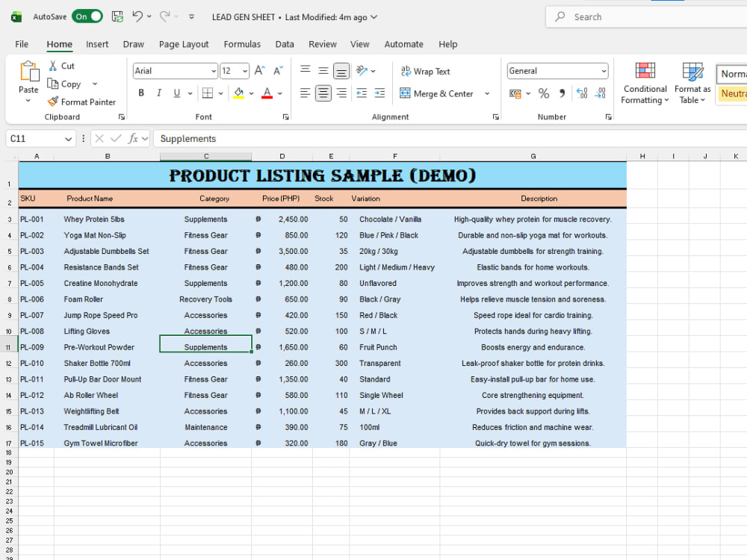Switch to the Page Layout tab
747x560 pixels.
pos(184,44)
